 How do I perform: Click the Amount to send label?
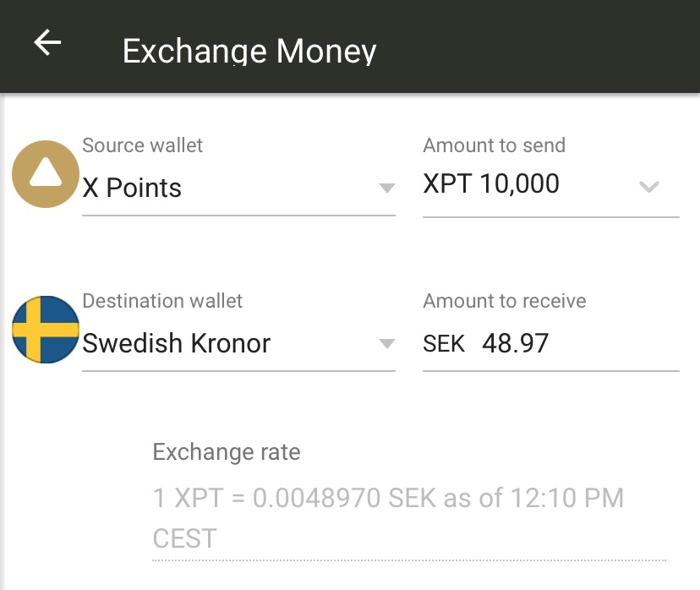494,145
